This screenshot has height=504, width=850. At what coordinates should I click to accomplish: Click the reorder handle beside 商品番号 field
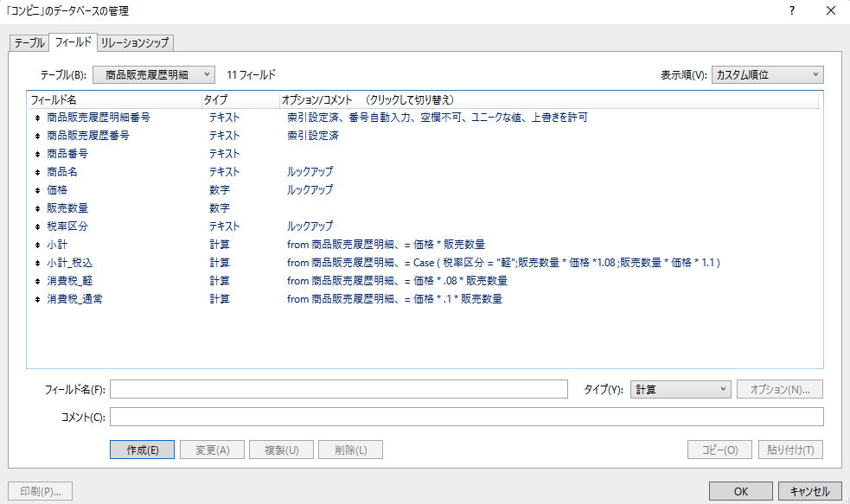pos(38,154)
